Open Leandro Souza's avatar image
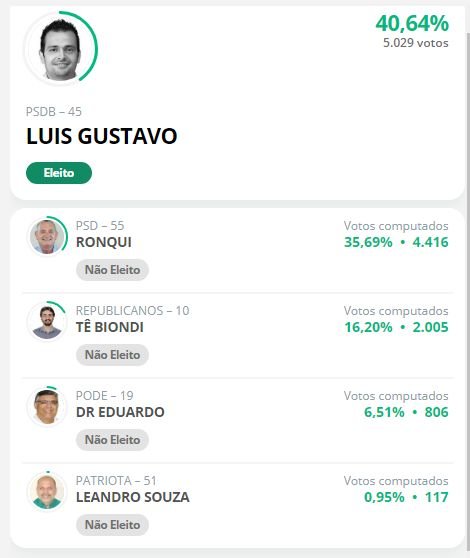This screenshot has width=470, height=558. coord(47,491)
